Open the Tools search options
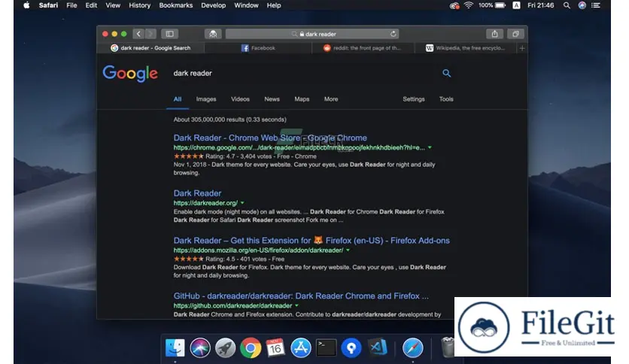 coord(446,99)
